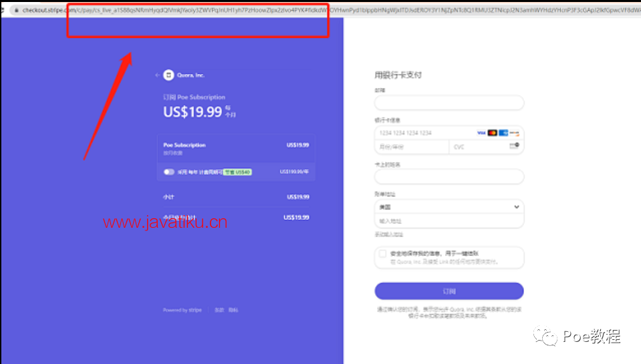Click the Poe Subscription line item text
This screenshot has width=641, height=364.
(x=184, y=145)
